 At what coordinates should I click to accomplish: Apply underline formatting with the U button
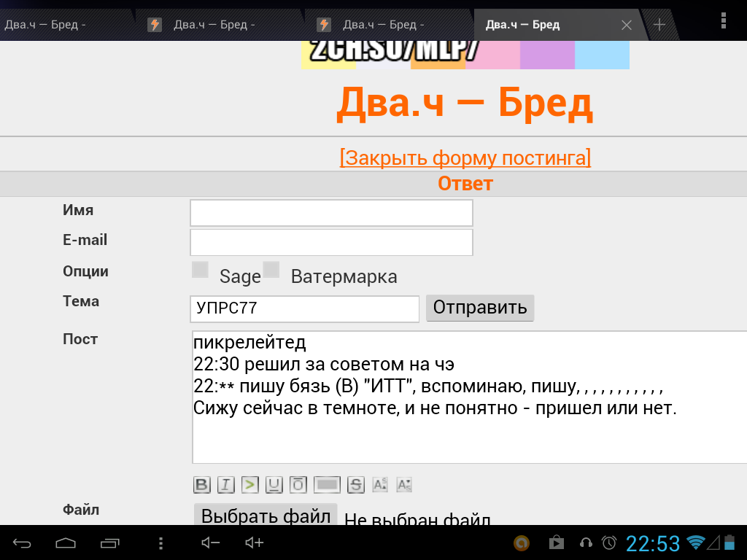click(274, 485)
